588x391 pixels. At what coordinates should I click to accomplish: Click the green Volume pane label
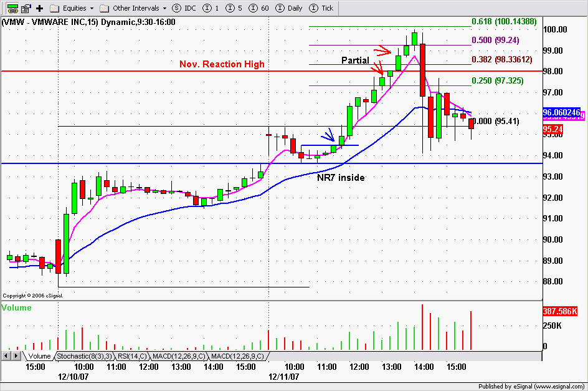click(x=16, y=308)
